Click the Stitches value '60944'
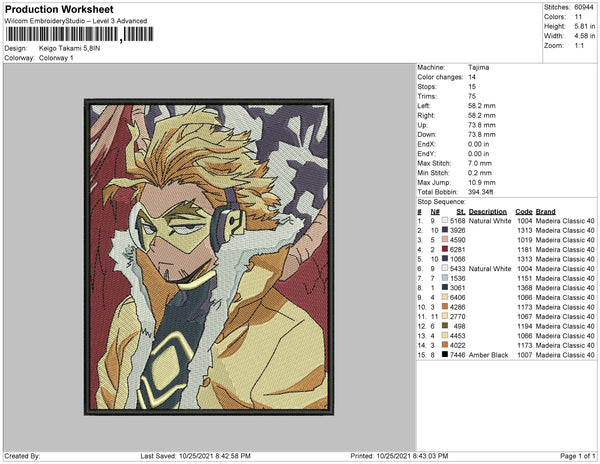This screenshot has height=464, width=600. (584, 7)
